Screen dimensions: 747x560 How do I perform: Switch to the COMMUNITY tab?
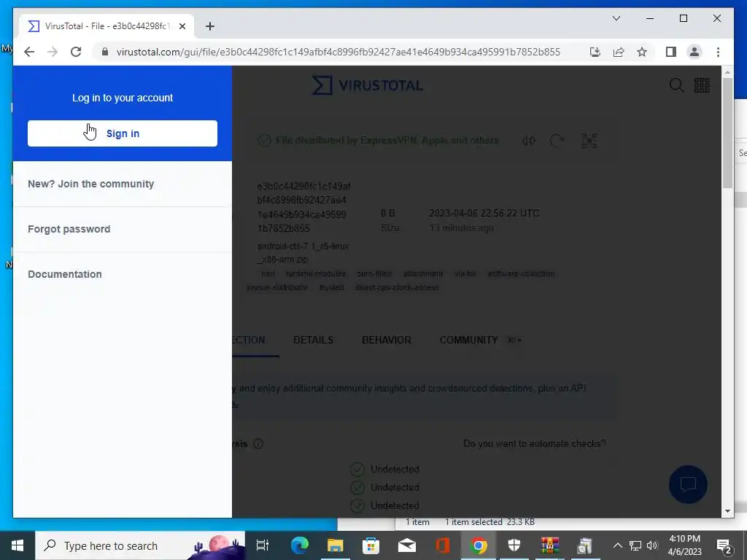pyautogui.click(x=469, y=340)
